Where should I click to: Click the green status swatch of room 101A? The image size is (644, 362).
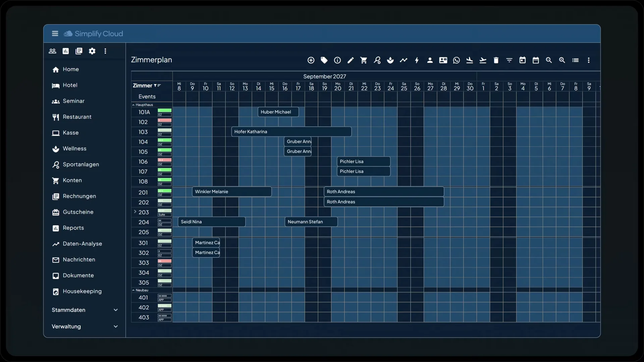165,110
